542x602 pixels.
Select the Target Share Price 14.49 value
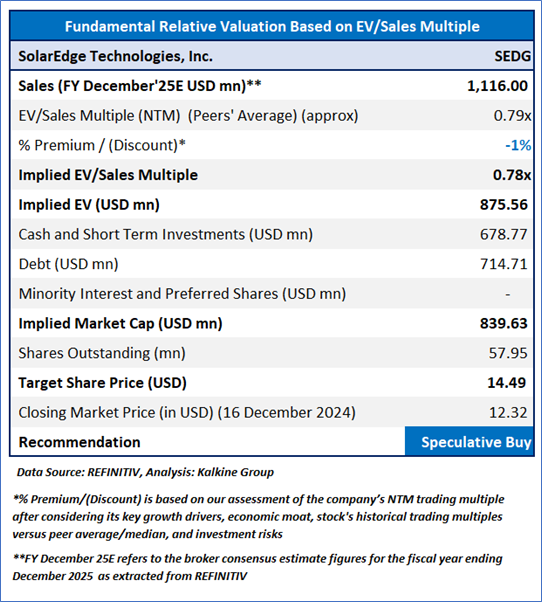tap(507, 383)
